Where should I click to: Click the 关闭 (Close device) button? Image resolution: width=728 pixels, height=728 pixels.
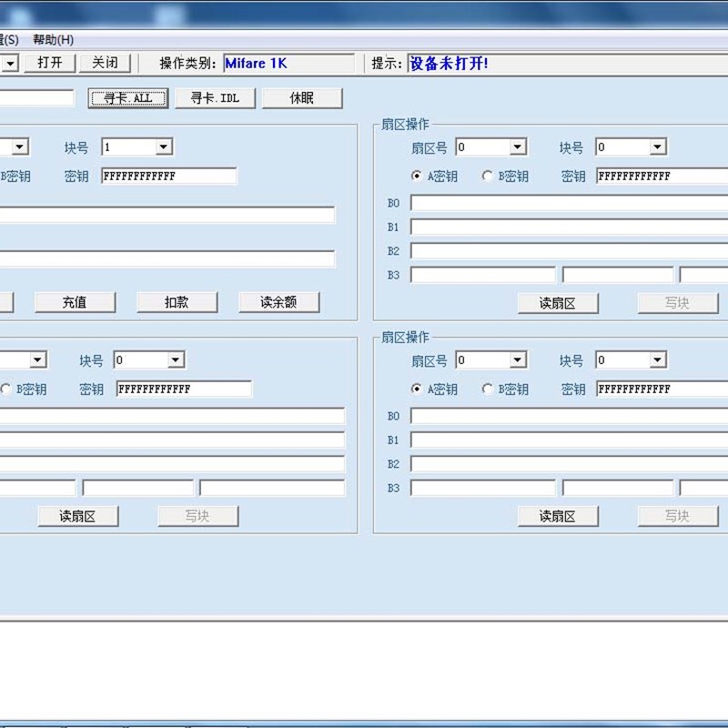106,62
